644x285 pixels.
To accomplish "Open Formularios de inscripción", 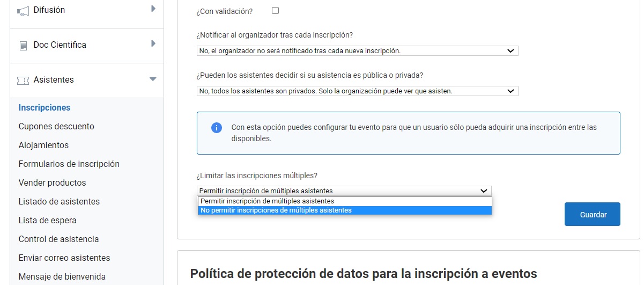I will pyautogui.click(x=69, y=164).
